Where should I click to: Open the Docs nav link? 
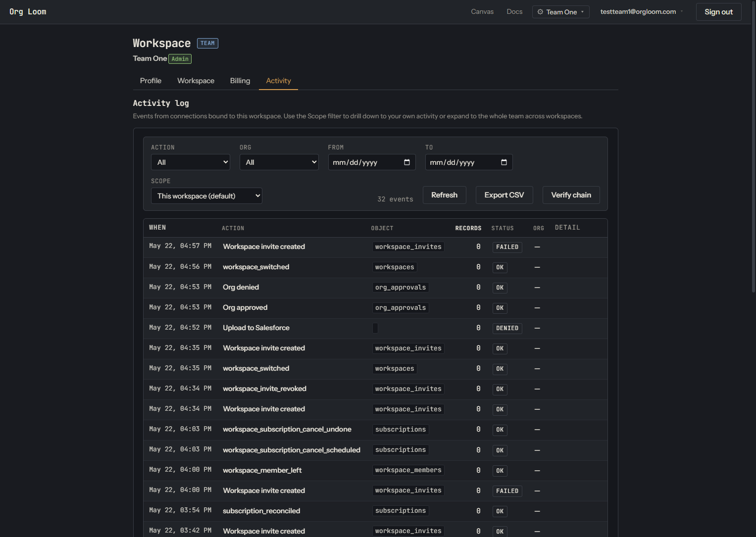(514, 12)
